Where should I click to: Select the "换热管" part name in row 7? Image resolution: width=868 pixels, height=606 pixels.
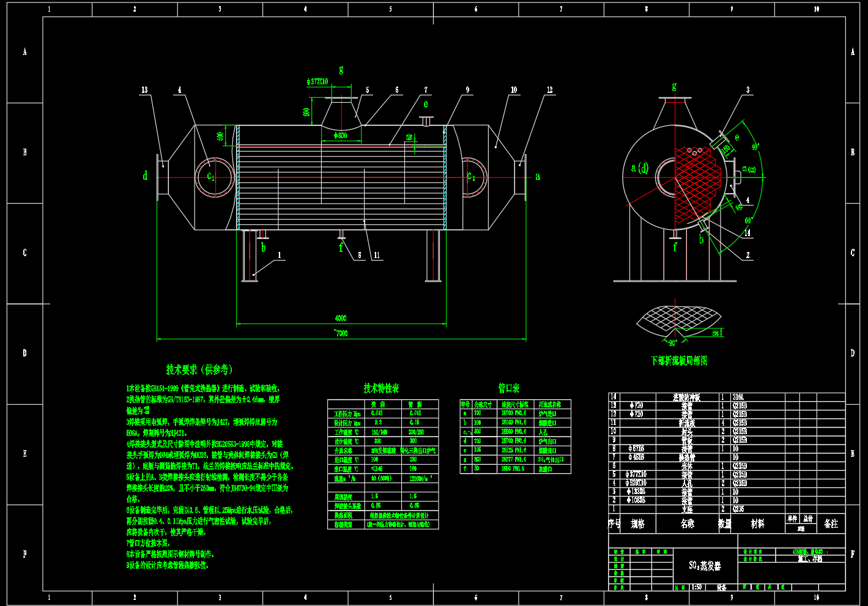click(687, 457)
